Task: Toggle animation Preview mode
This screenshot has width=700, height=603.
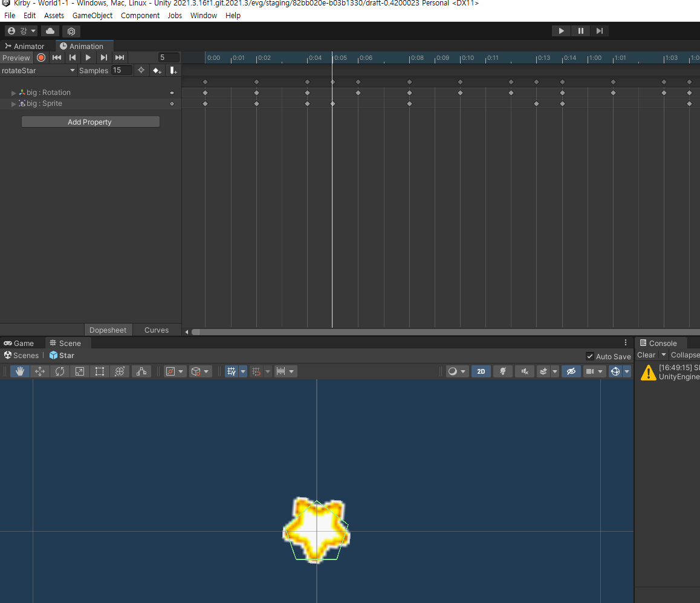Action: pyautogui.click(x=16, y=57)
